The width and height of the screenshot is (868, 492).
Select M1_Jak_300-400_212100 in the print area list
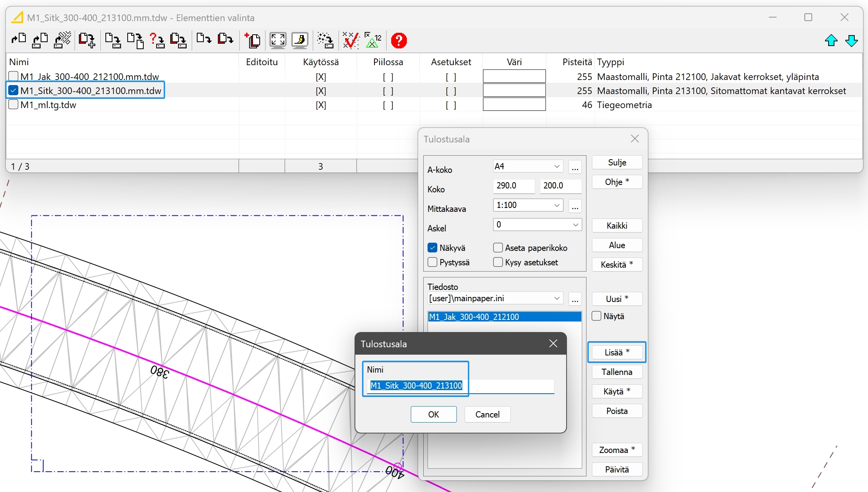click(x=504, y=317)
